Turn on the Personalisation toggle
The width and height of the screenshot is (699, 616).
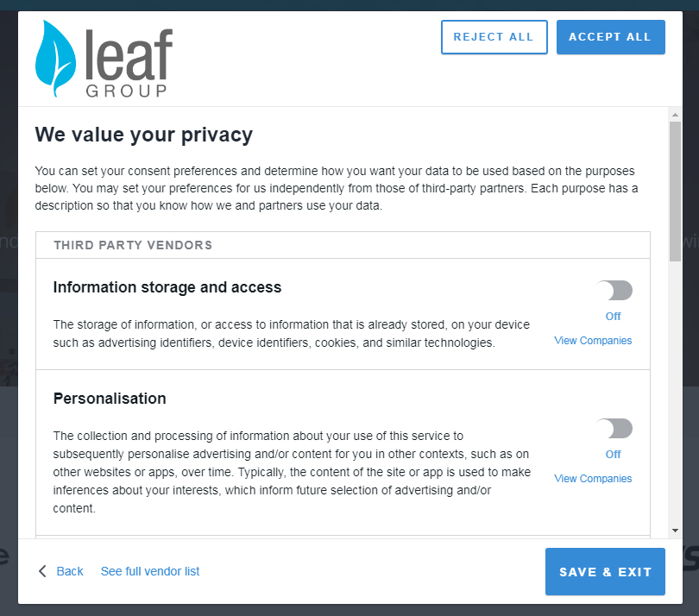(x=614, y=428)
